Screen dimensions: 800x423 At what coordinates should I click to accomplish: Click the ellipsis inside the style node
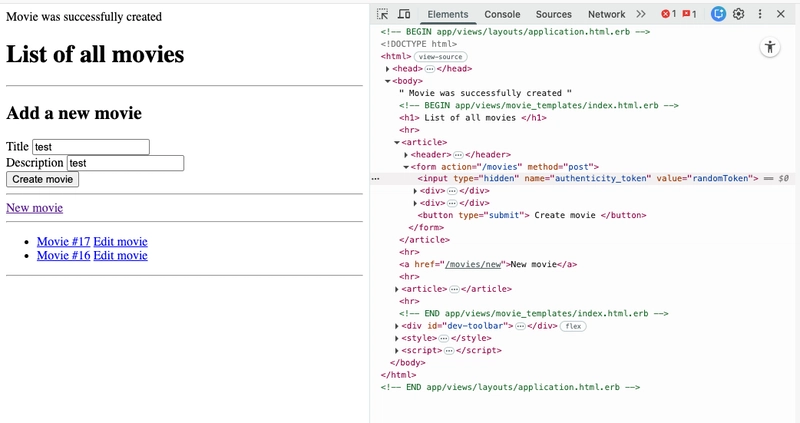click(x=444, y=338)
